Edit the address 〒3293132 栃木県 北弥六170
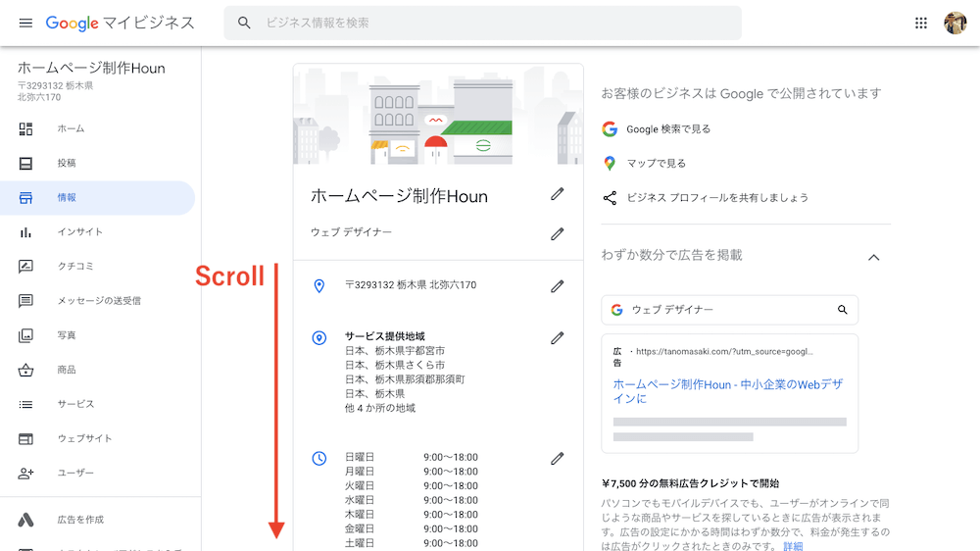 click(557, 286)
